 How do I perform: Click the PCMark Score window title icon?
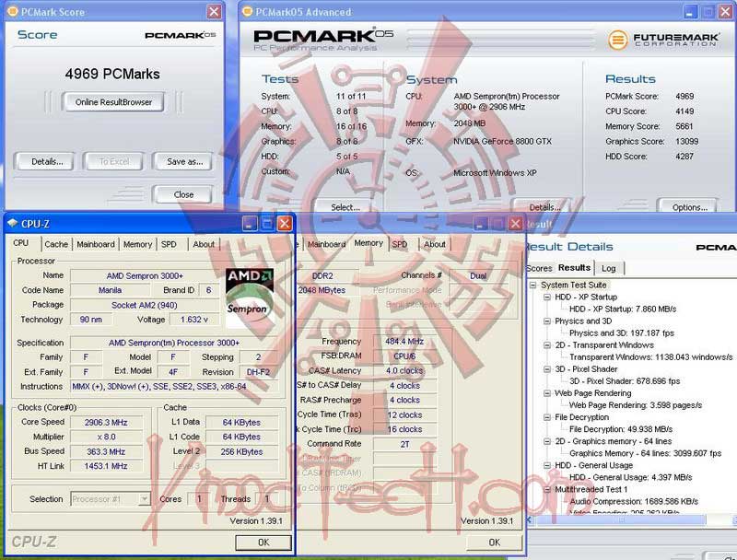[13, 11]
